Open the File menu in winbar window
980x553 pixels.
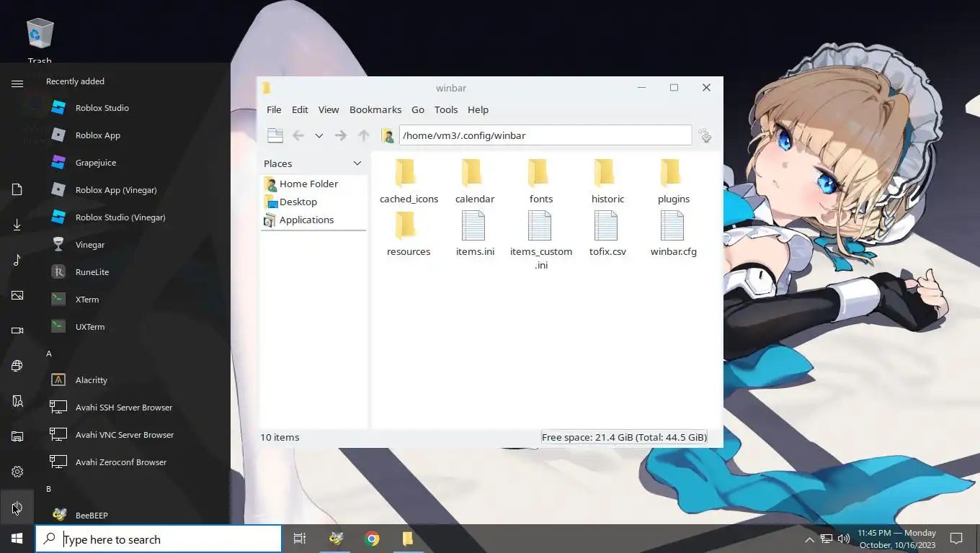click(x=274, y=109)
